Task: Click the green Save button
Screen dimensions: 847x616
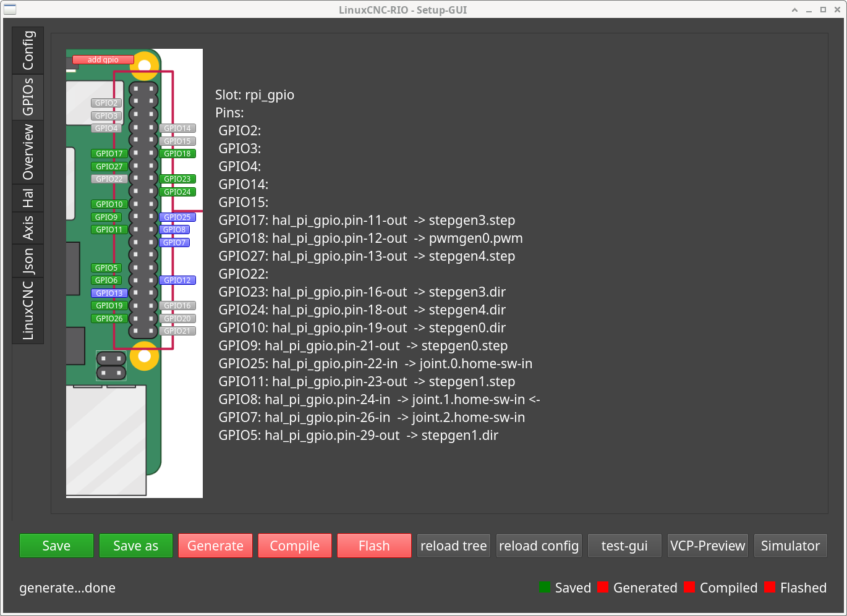Action: pos(56,546)
